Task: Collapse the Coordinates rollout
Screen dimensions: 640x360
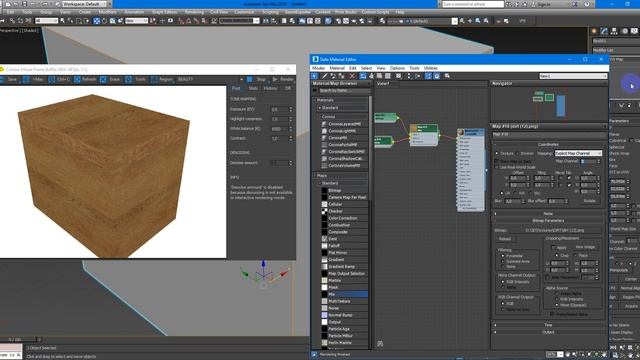Action: (548, 144)
